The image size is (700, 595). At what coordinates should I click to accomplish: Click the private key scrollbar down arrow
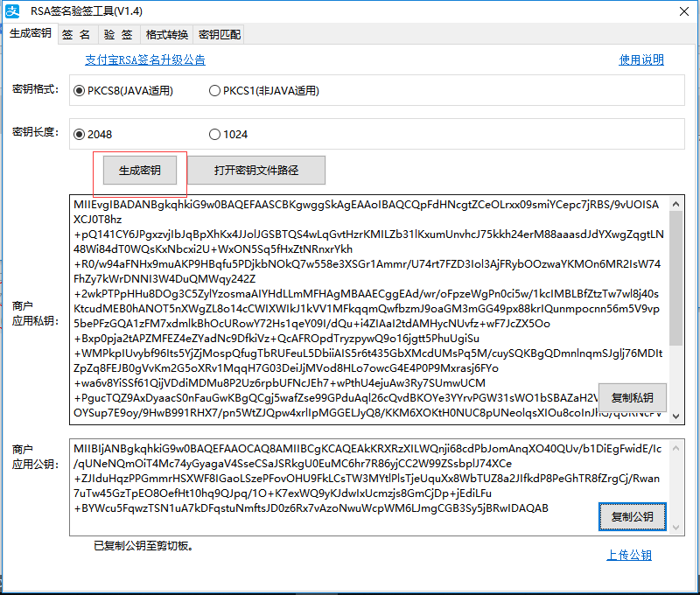tap(675, 416)
